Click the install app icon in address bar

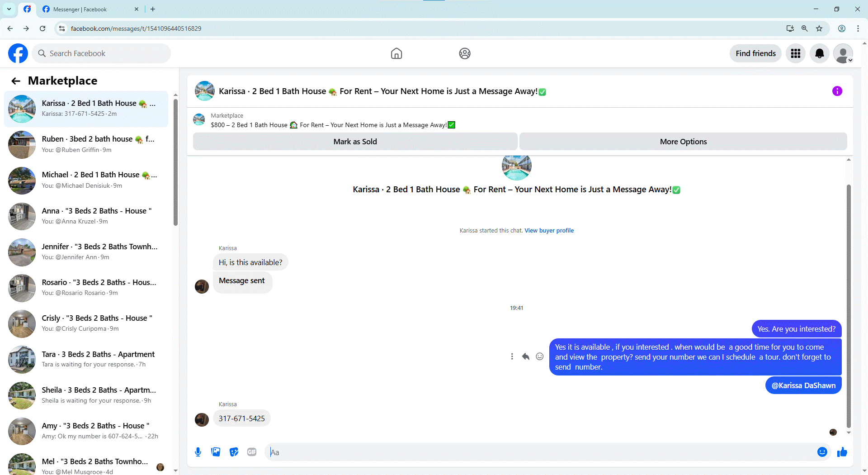pyautogui.click(x=790, y=28)
